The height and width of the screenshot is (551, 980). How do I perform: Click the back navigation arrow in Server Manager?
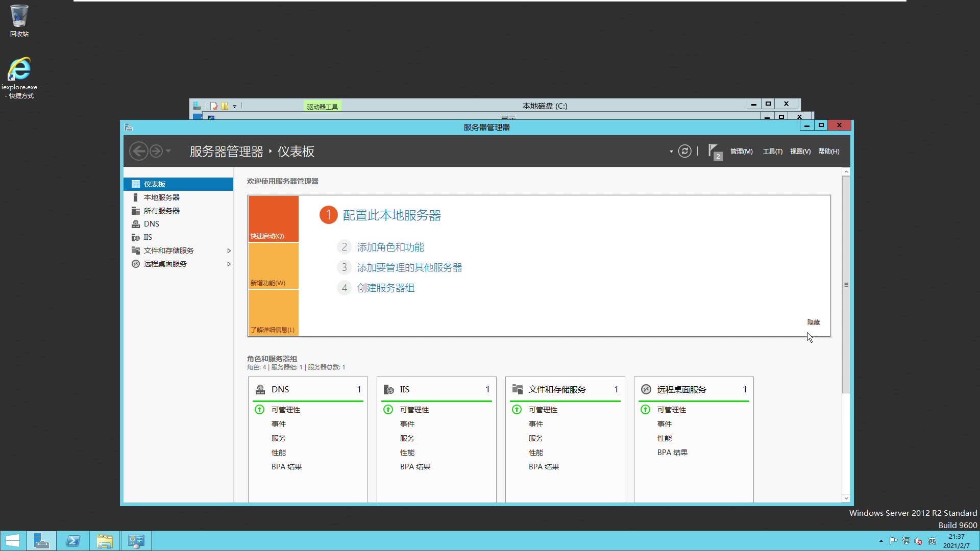(x=138, y=151)
